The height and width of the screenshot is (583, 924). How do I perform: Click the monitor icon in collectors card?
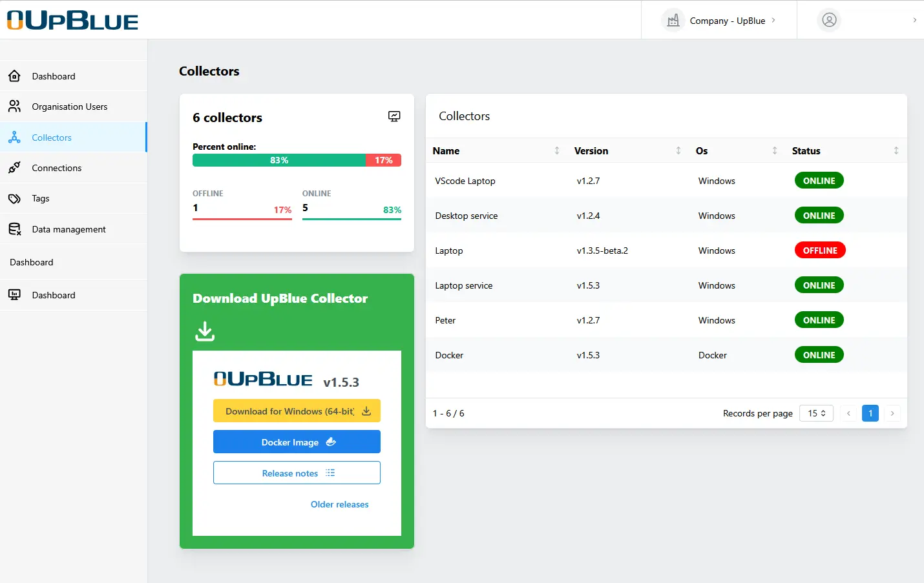click(x=394, y=116)
